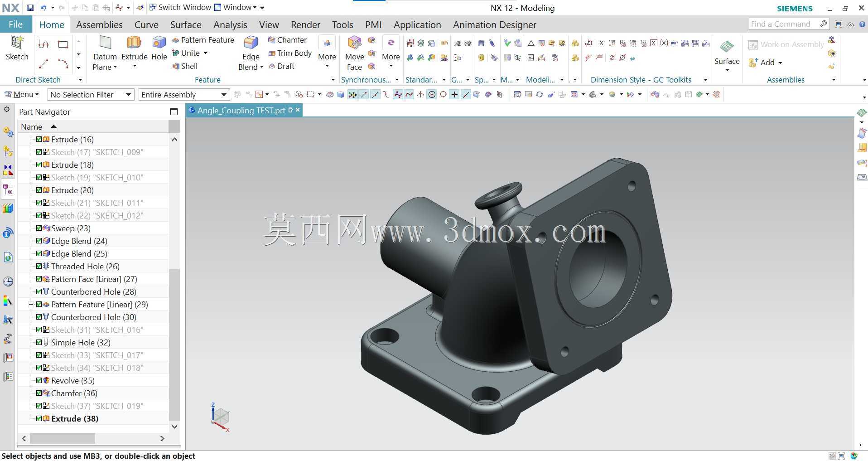Screen dimensions: 868x461
Task: Expand Pattern Feature [Linear] (29) node
Action: tap(31, 304)
